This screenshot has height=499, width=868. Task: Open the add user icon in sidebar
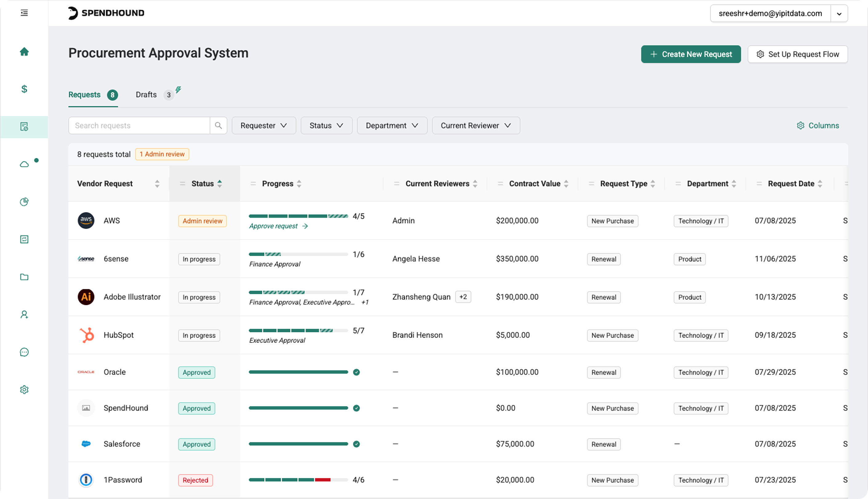tap(24, 314)
